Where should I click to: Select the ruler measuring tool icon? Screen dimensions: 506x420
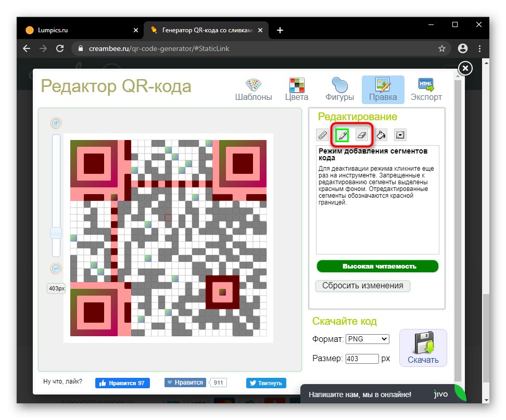[322, 135]
